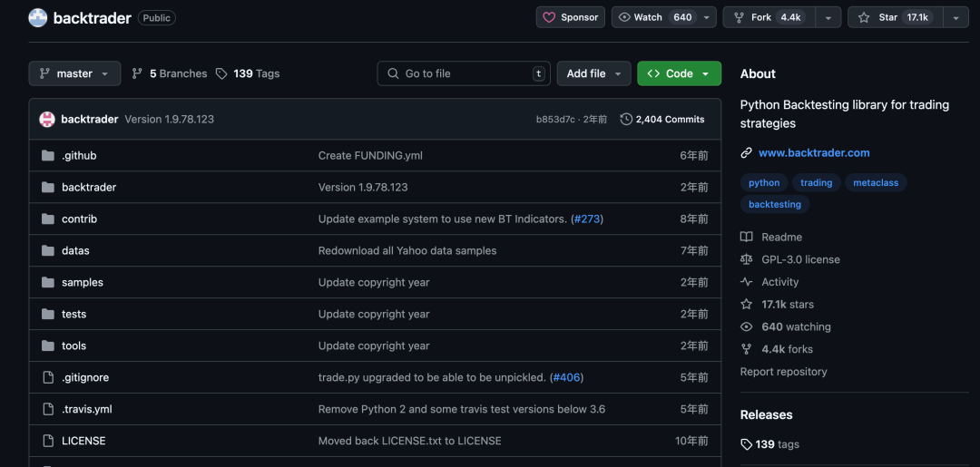
Task: Click Report repository link
Action: pos(783,372)
